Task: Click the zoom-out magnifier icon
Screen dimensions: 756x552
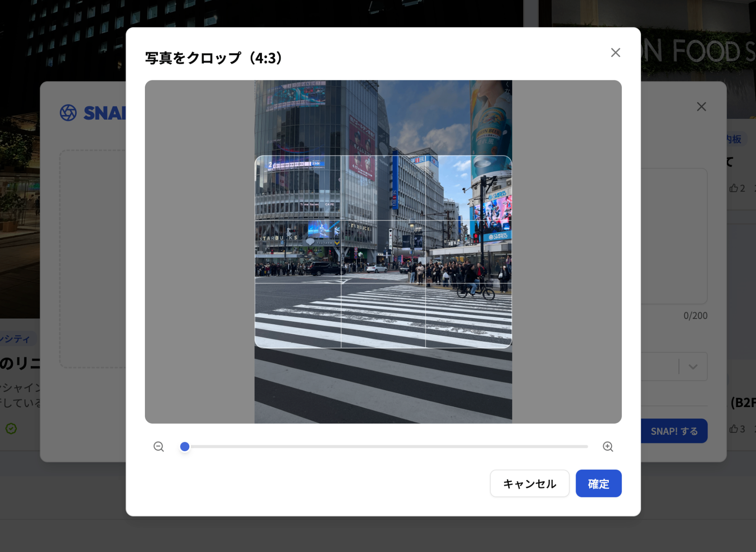Action: click(x=159, y=446)
